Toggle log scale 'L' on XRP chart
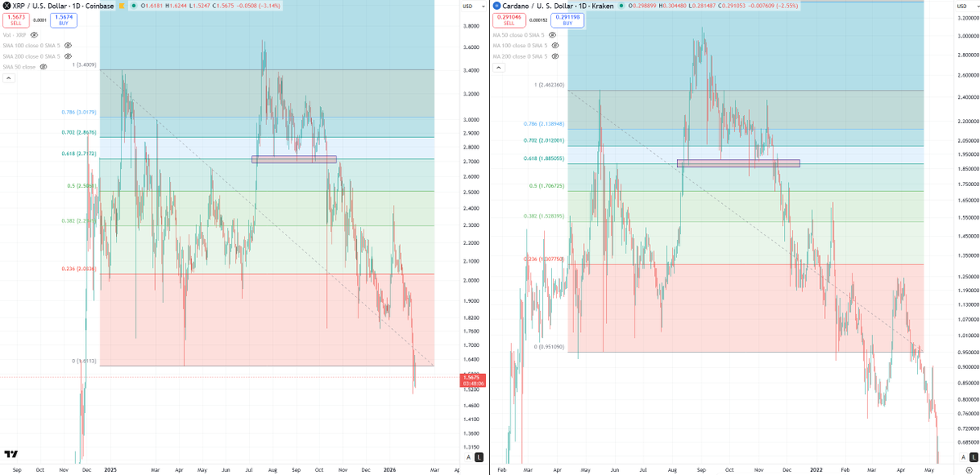Image resolution: width=980 pixels, height=475 pixels. tap(479, 457)
